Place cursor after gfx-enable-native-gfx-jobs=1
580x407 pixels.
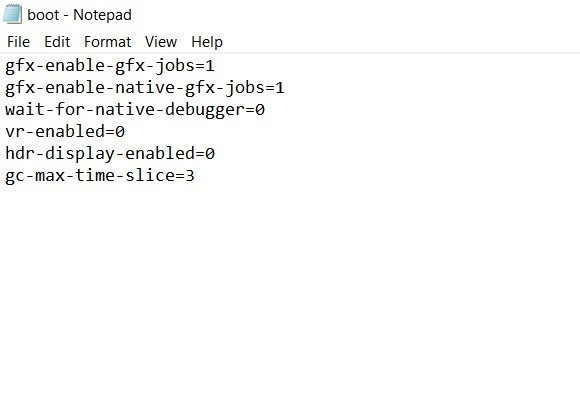coord(285,88)
